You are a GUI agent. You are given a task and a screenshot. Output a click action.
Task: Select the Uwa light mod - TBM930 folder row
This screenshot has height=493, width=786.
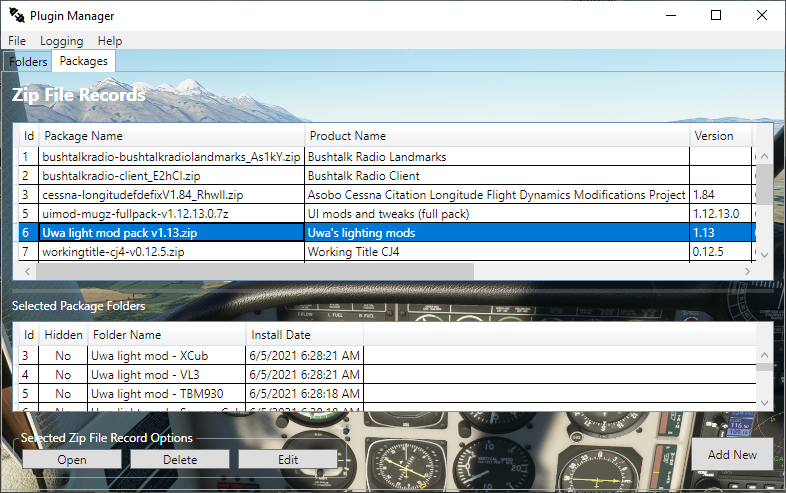pyautogui.click(x=387, y=394)
